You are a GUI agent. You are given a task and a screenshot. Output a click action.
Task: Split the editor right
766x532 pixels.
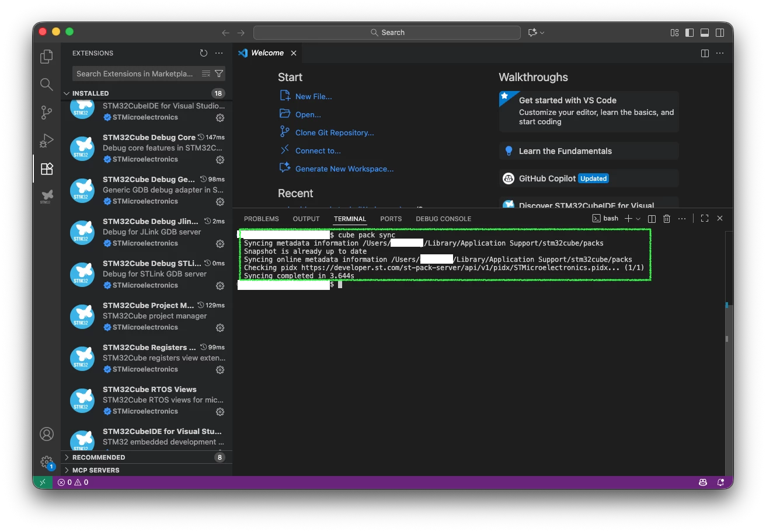coord(705,53)
